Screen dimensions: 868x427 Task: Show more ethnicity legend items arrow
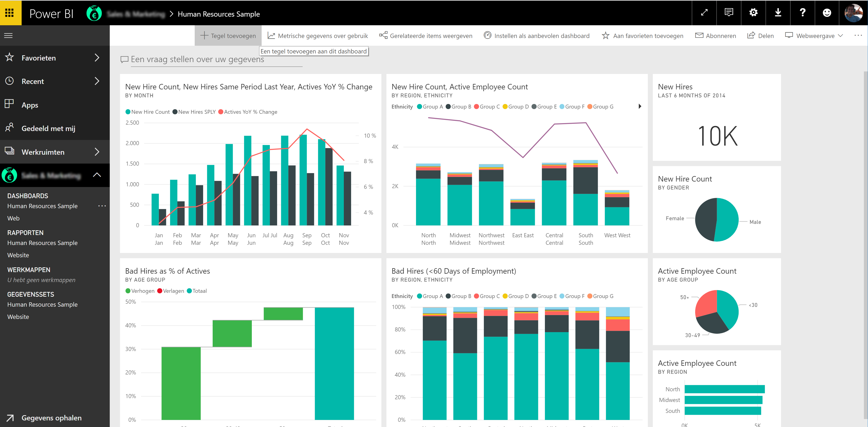(640, 106)
